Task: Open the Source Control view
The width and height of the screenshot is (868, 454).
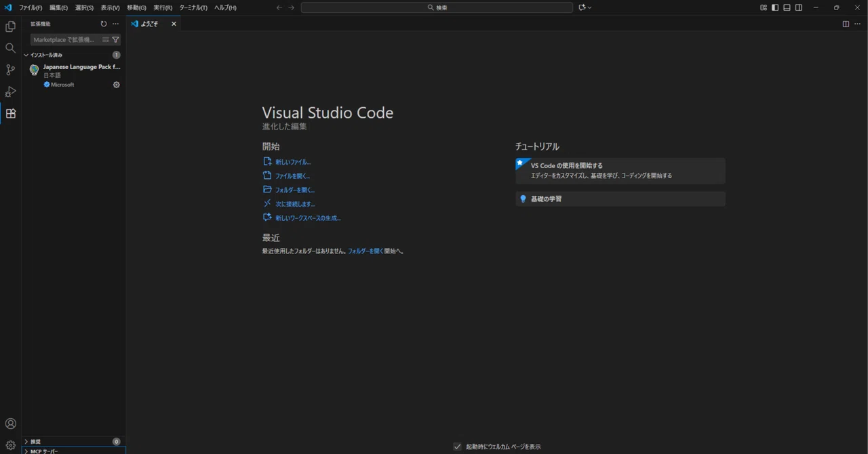Action: (x=10, y=70)
